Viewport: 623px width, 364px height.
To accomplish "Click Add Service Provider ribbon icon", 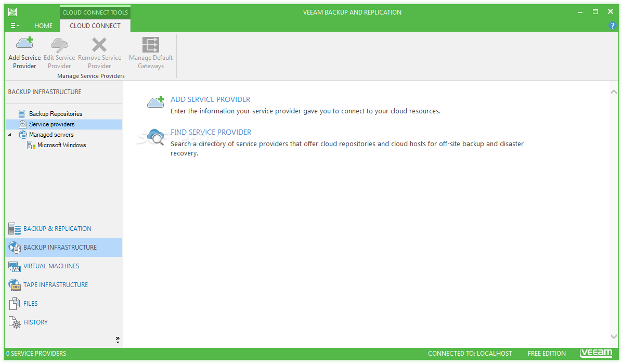I will (24, 44).
